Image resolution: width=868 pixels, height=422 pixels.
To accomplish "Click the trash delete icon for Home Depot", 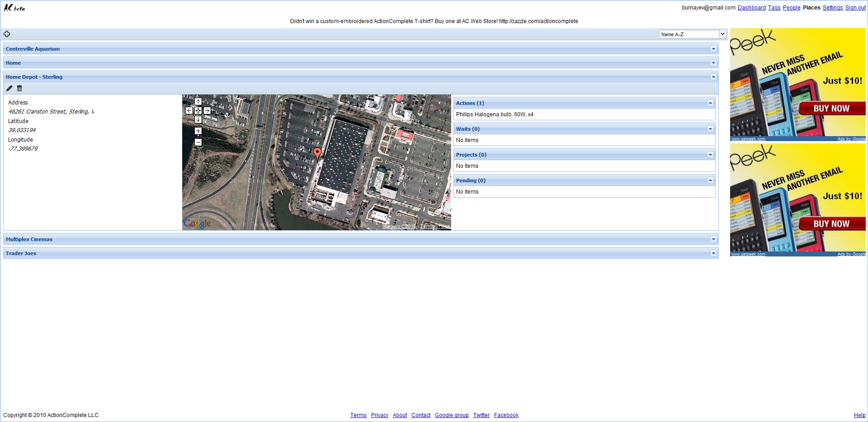I will [x=19, y=88].
